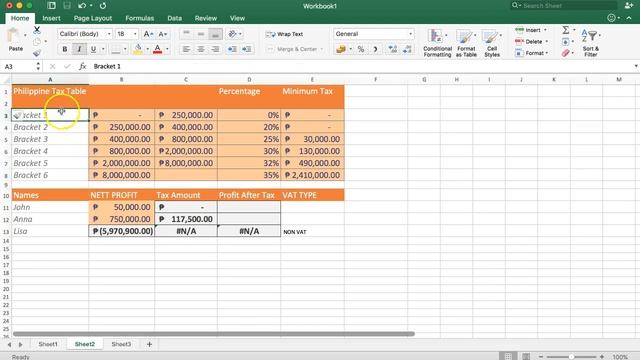Image resolution: width=640 pixels, height=360 pixels.
Task: Click the horizontal sheet scrollbar
Action: pyautogui.click(x=214, y=334)
